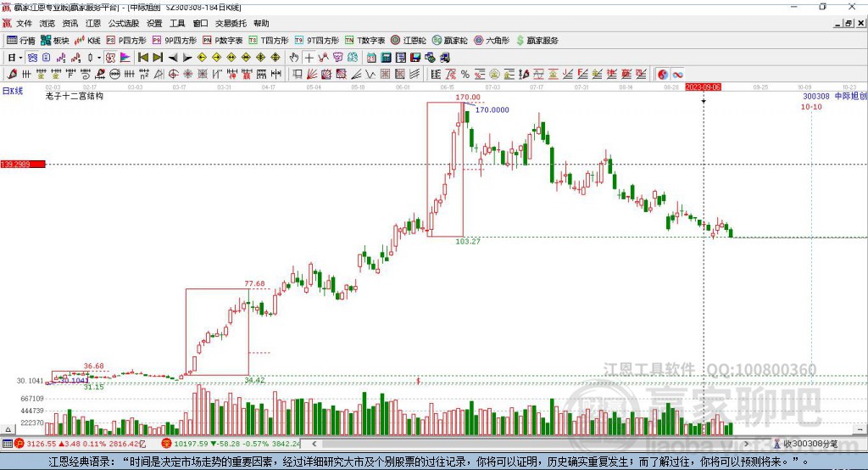Select the rectangle drawing tool icon
868x470 pixels.
tap(298, 75)
